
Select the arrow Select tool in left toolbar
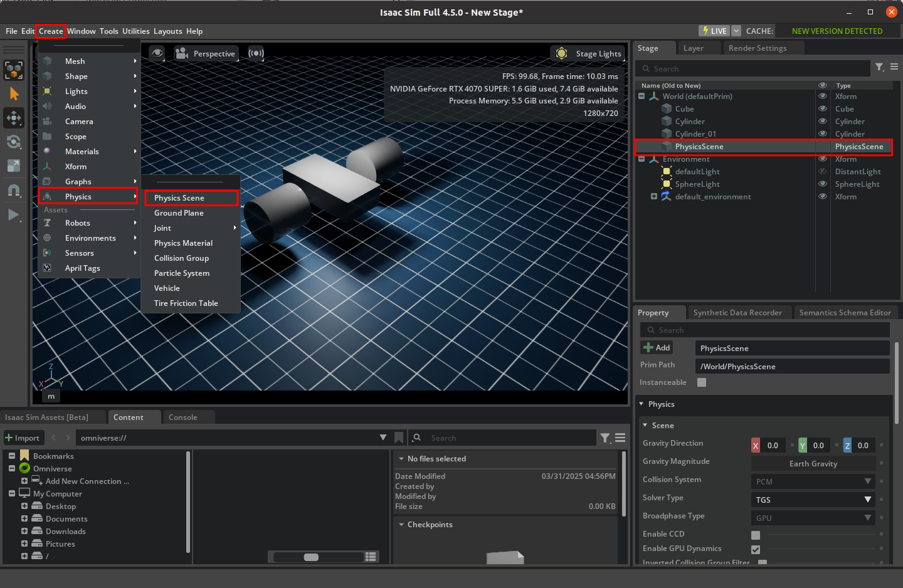14,94
